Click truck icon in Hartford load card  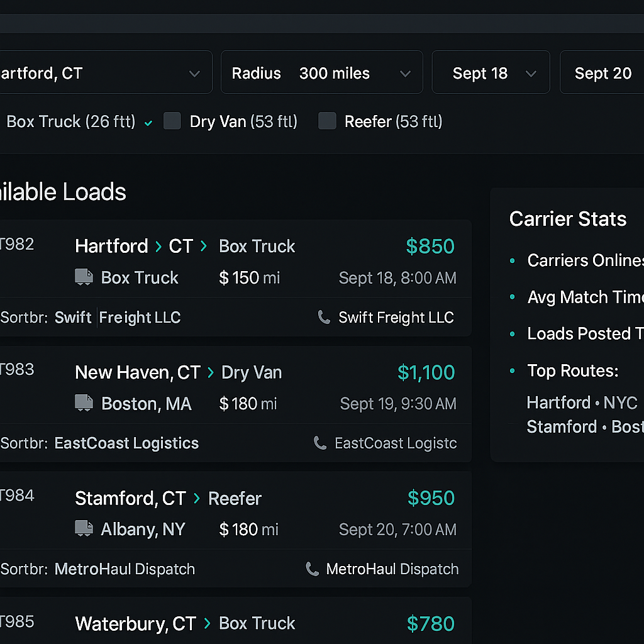tap(84, 277)
